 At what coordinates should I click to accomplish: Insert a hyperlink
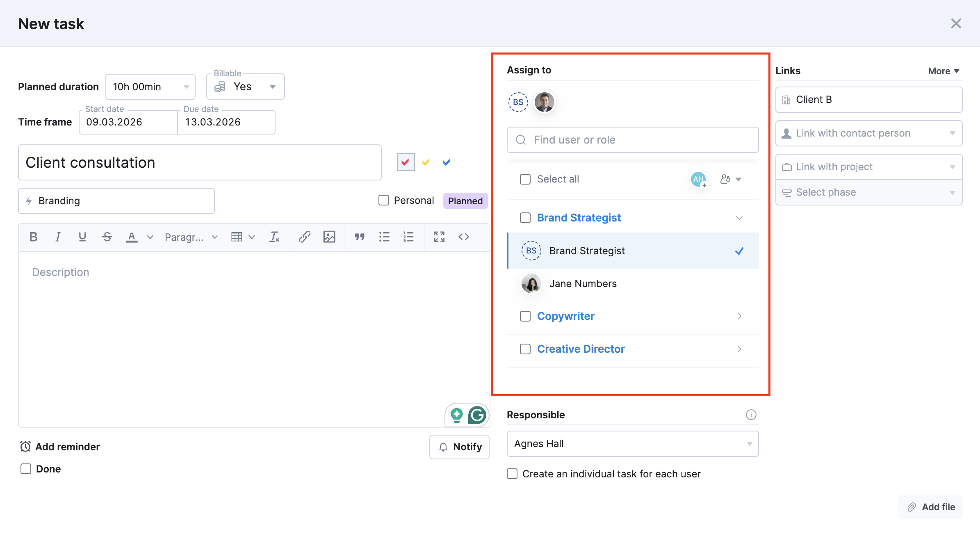point(304,237)
